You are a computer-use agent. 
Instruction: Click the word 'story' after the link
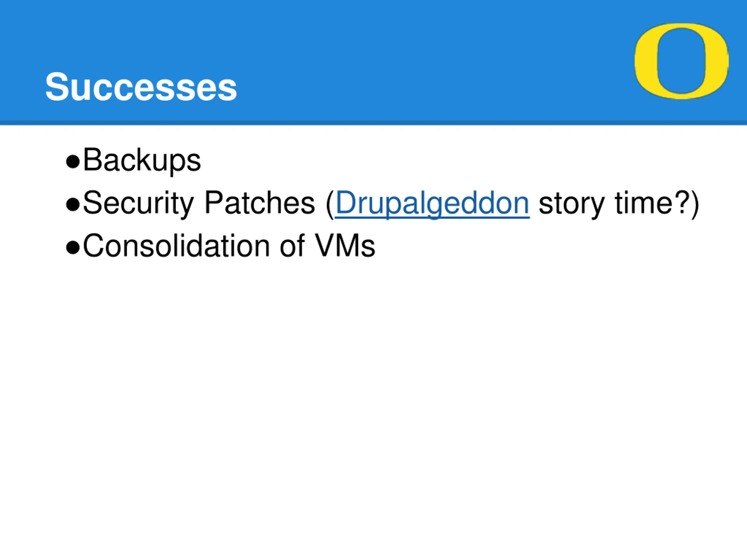572,204
